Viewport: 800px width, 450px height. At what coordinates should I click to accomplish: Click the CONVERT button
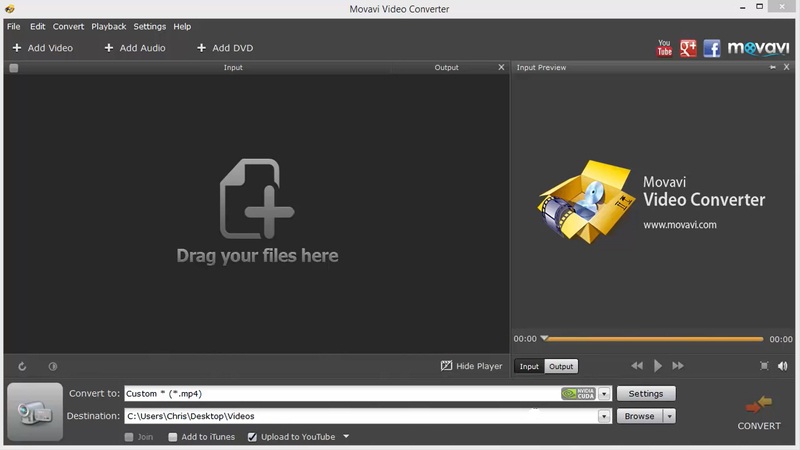758,412
